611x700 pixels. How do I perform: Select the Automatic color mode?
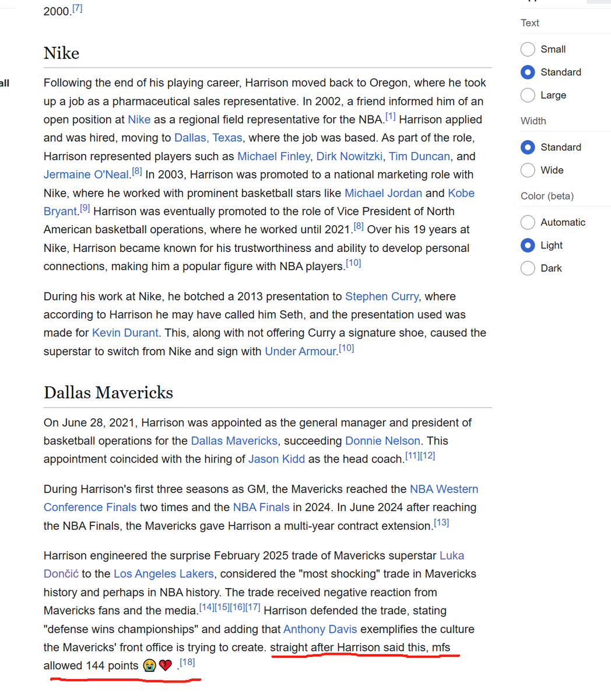(528, 222)
